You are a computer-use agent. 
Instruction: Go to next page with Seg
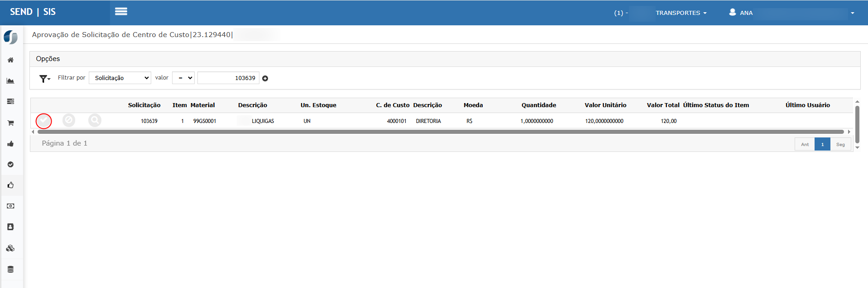[x=840, y=144]
